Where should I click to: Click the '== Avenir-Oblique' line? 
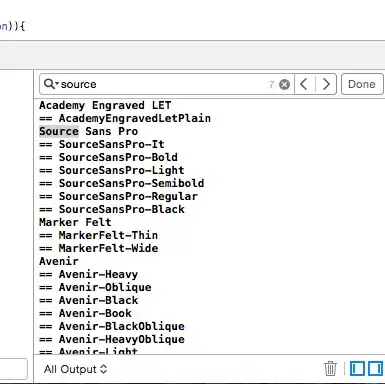pos(95,287)
